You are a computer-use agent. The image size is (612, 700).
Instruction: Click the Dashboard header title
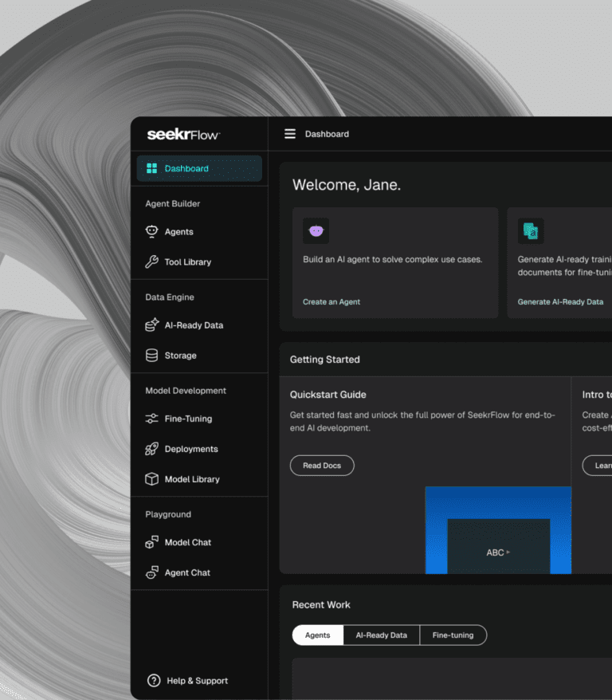(x=327, y=134)
